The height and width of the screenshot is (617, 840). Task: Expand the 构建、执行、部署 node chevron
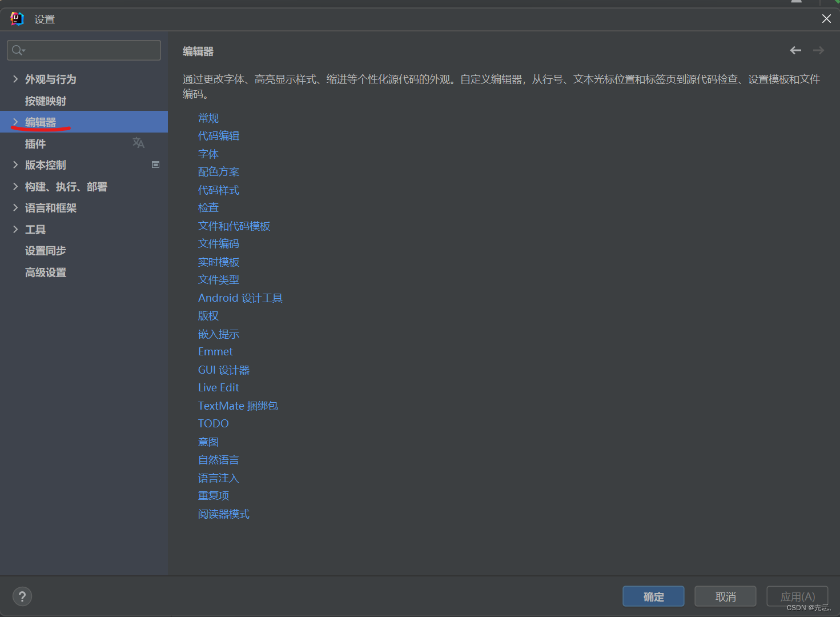point(15,186)
